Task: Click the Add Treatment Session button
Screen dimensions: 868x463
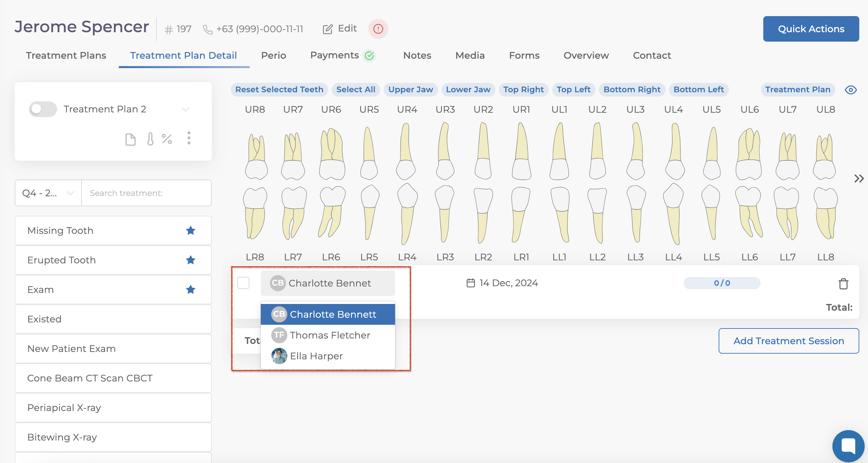Action: tap(788, 341)
